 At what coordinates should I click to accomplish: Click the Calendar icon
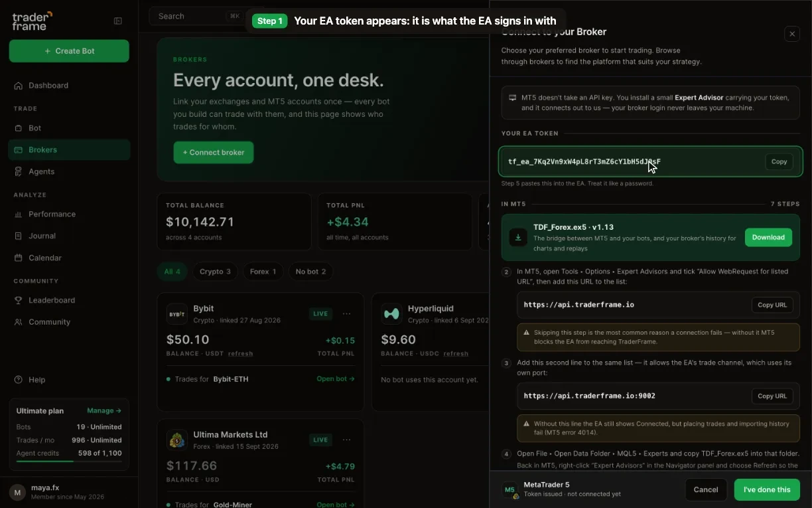point(19,258)
